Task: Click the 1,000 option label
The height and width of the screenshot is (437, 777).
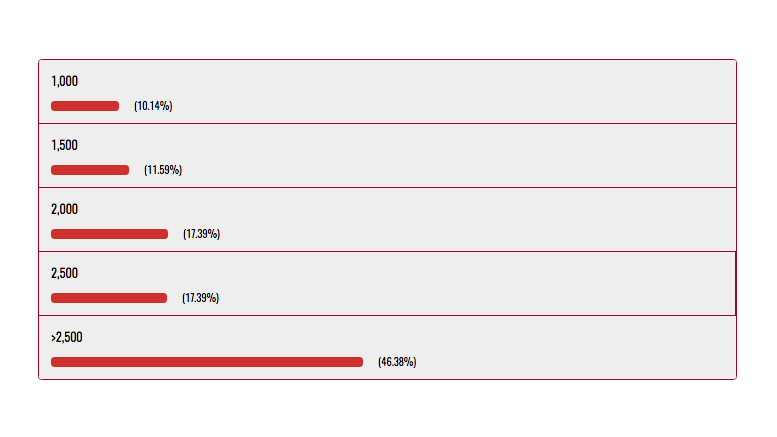Action: pos(64,81)
